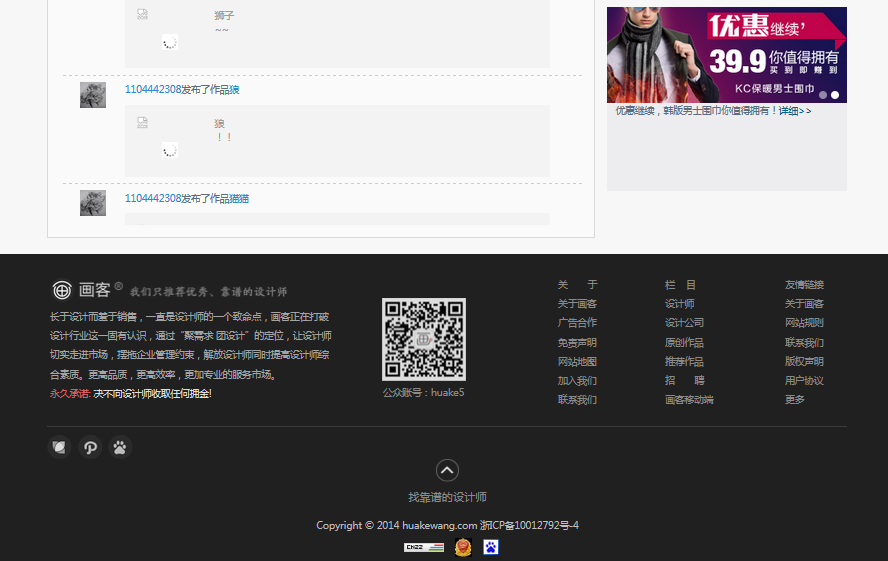
Task: Expand 更多 under 友情链接
Action: tap(794, 400)
